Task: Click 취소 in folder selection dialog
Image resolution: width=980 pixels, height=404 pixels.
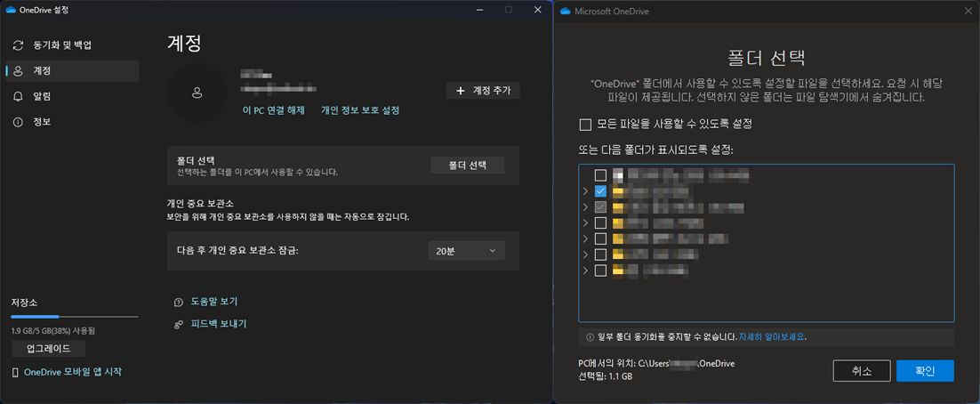Action: coord(862,371)
